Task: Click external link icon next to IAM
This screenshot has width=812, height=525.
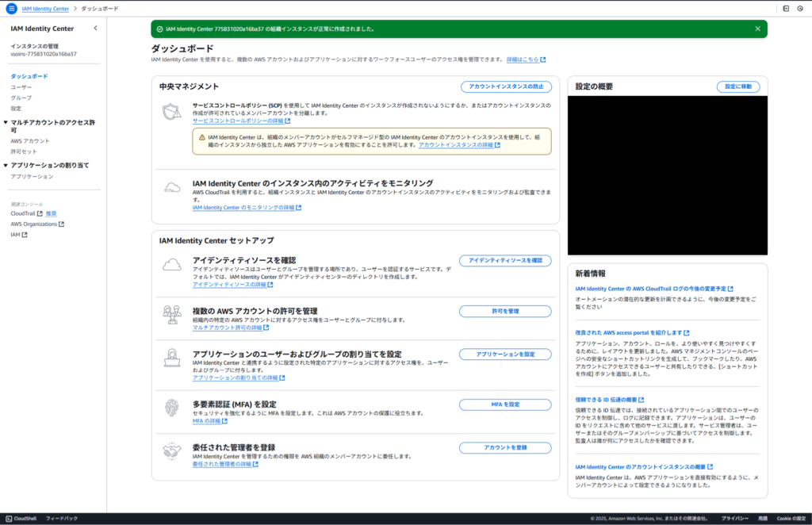Action: (x=25, y=235)
